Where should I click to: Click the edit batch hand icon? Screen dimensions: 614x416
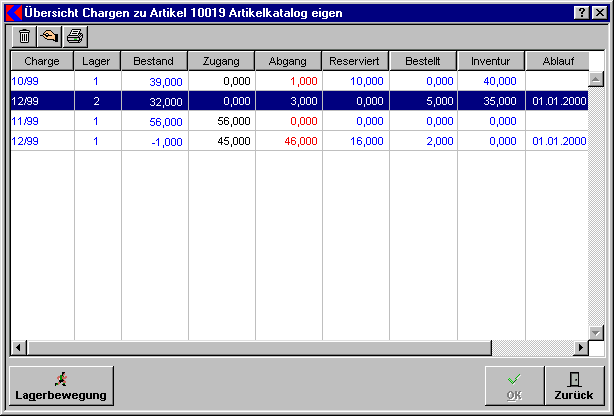pos(49,36)
